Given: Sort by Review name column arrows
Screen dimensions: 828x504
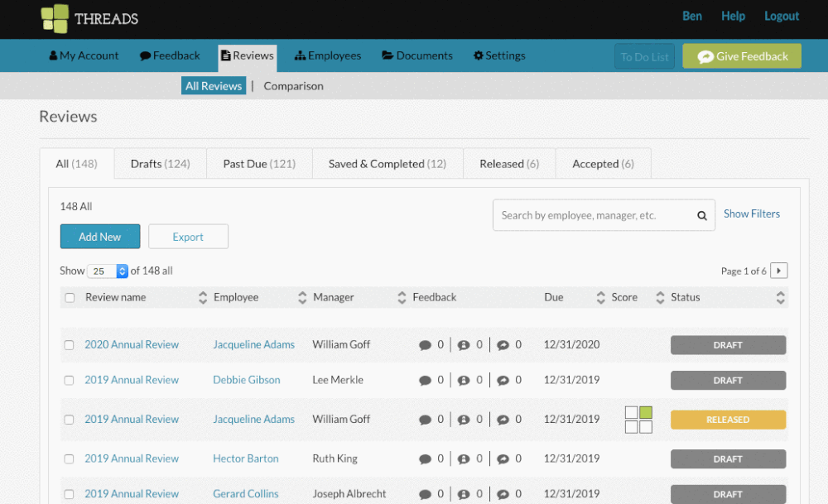Looking at the screenshot, I should coord(203,298).
